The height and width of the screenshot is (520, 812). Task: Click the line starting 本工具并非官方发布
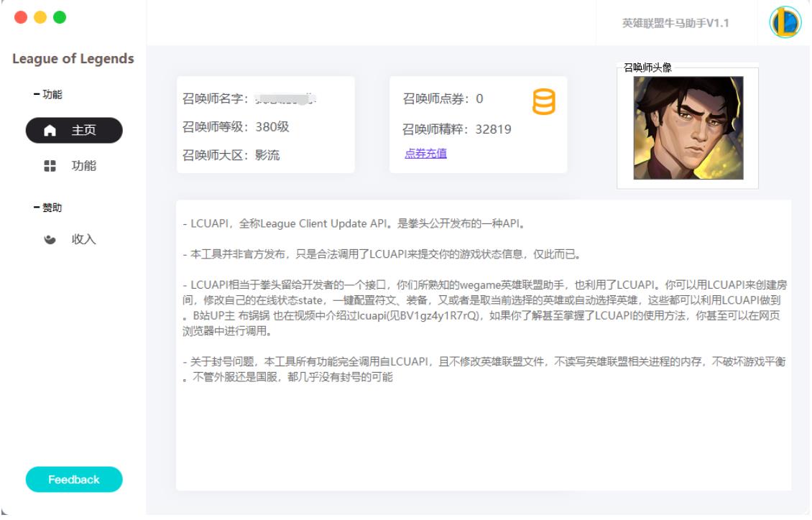(x=382, y=254)
